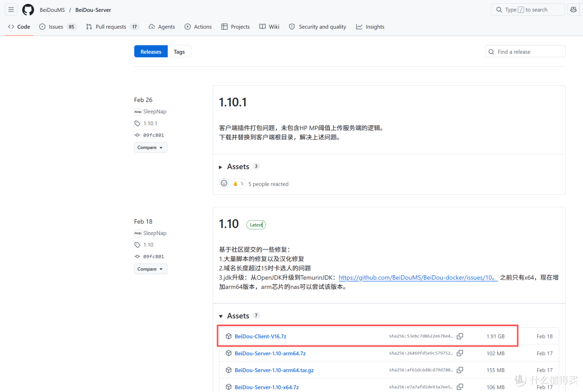
Task: Open the Copilot icon in header
Action: pyautogui.click(x=573, y=10)
